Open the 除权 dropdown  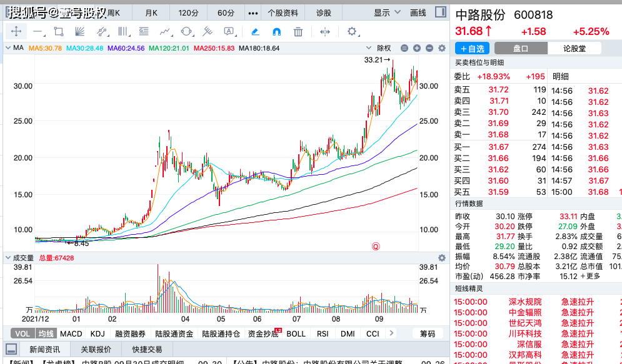coord(379,48)
